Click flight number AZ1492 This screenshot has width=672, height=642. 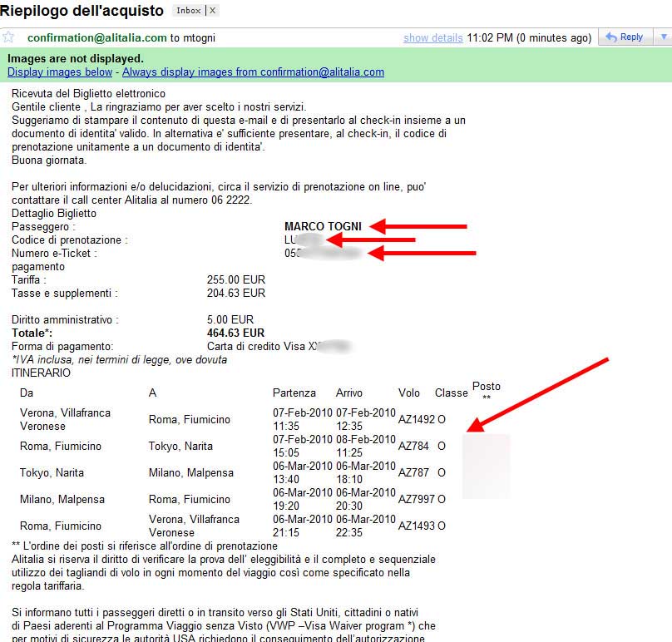point(416,420)
